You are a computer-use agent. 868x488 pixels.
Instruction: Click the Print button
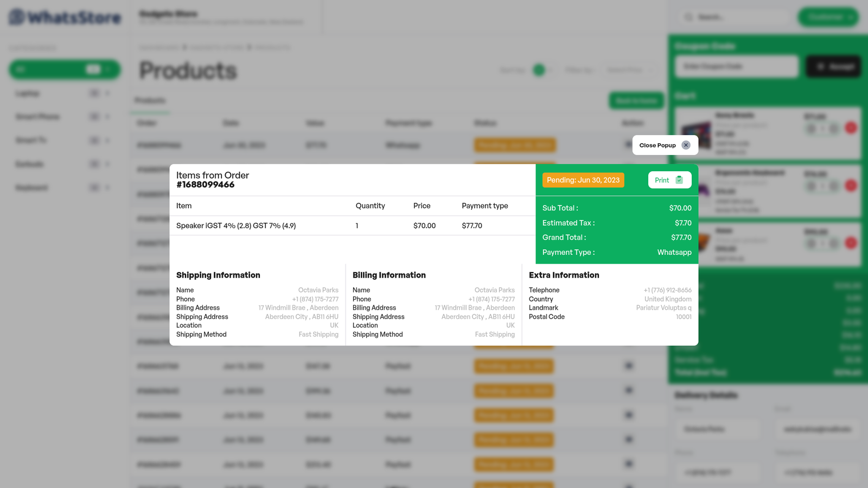point(669,180)
